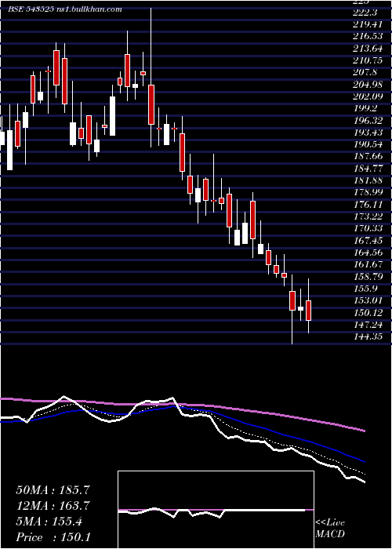Viewport: 392px width, 549px height.
Task: Click the 210.75 price axis label
Action: coord(367,60)
